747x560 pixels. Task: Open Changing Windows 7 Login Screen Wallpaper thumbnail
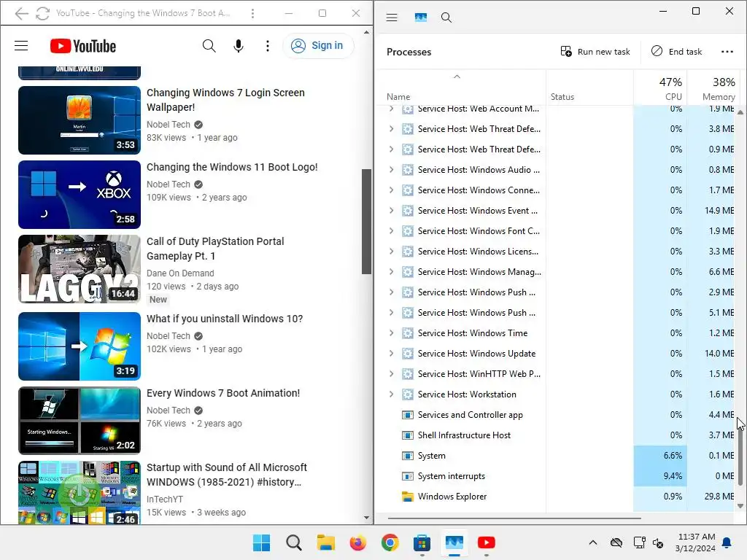point(79,120)
